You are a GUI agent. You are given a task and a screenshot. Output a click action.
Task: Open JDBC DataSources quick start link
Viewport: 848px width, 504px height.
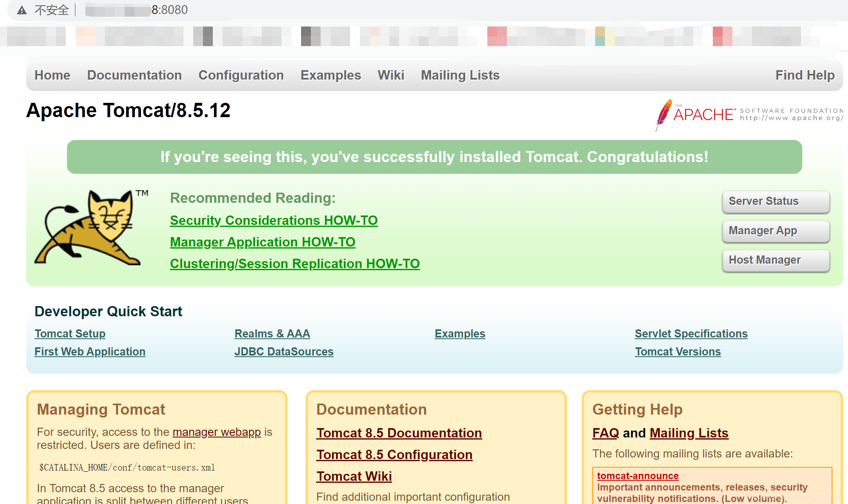pos(284,351)
